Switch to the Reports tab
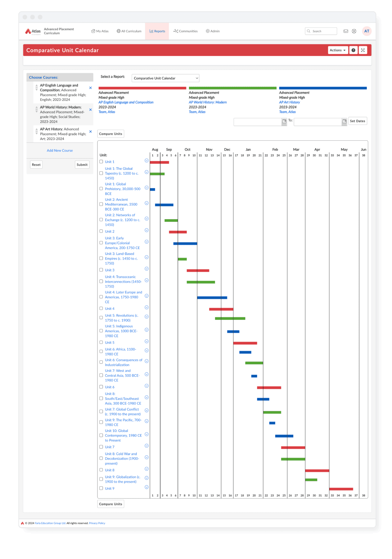The image size is (392, 559). (x=157, y=31)
